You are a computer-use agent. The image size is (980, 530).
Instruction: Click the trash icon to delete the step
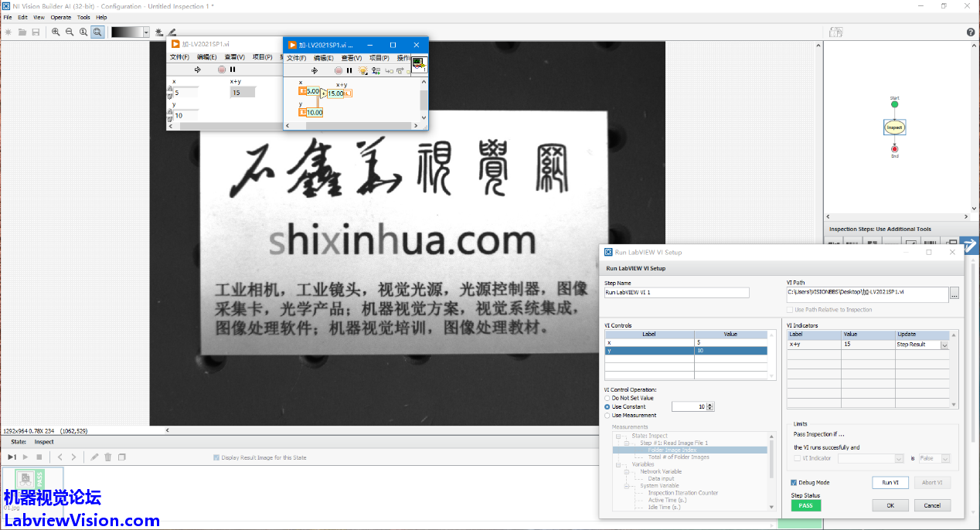(x=108, y=457)
